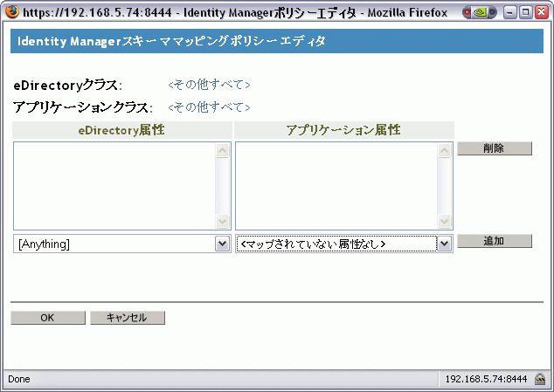Click the Firefox icon in the title bar

[x=11, y=12]
